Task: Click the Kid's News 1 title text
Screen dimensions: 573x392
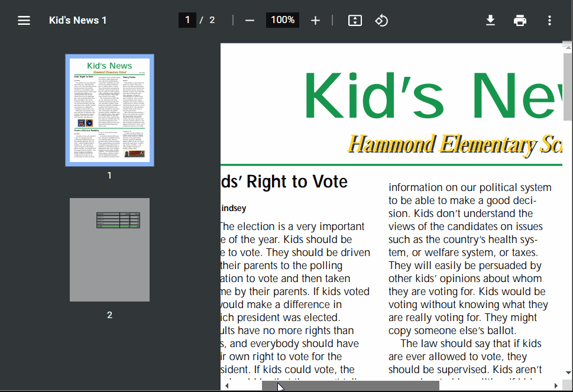Action: tap(77, 20)
